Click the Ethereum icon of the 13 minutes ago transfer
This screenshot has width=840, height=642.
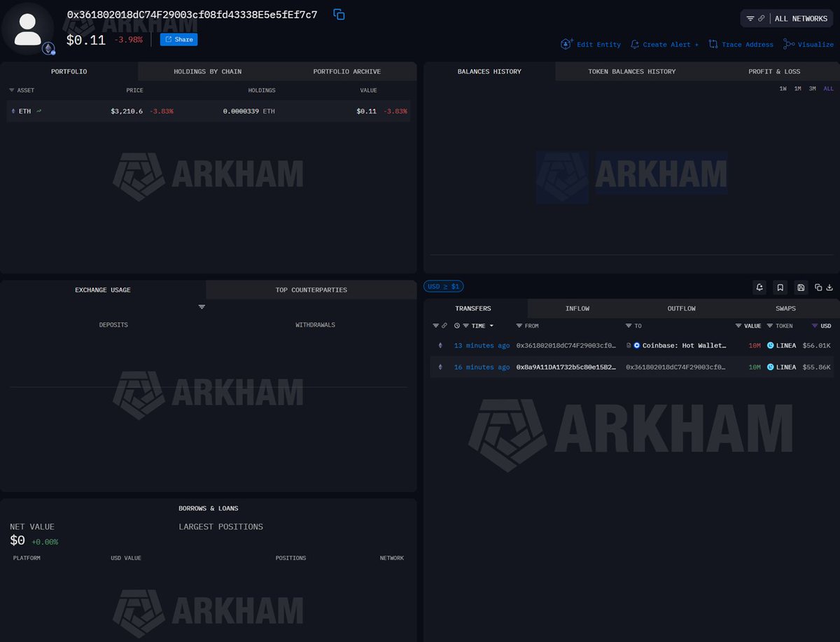(440, 346)
